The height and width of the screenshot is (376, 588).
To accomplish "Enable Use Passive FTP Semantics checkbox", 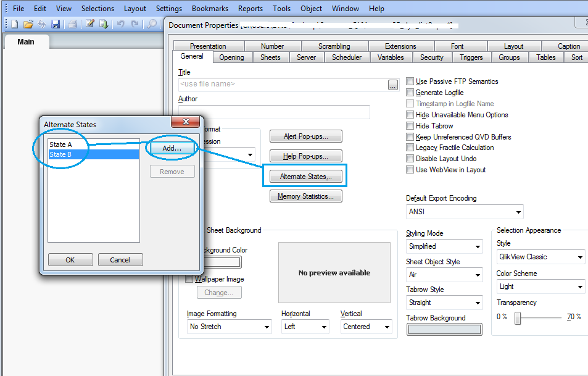I will (x=410, y=81).
